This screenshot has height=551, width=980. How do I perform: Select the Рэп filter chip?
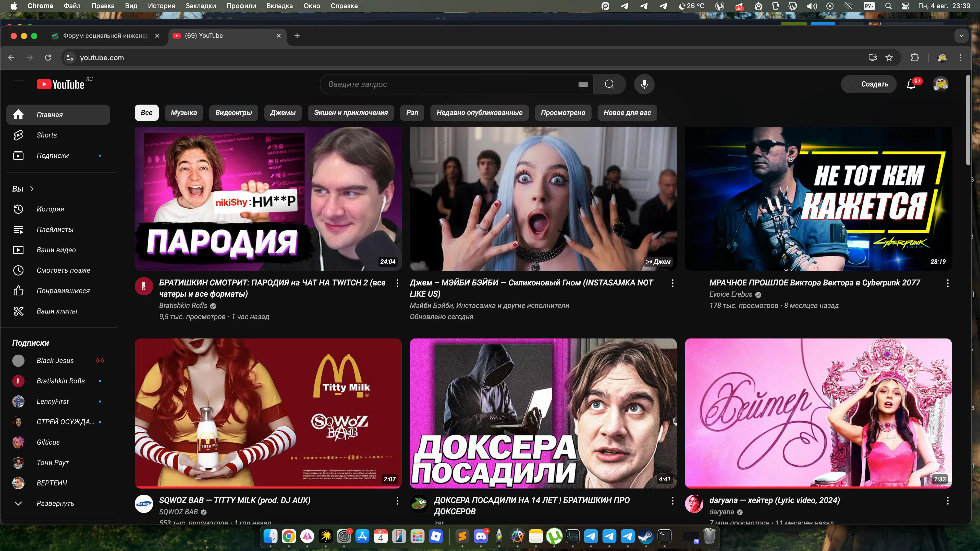(x=412, y=112)
